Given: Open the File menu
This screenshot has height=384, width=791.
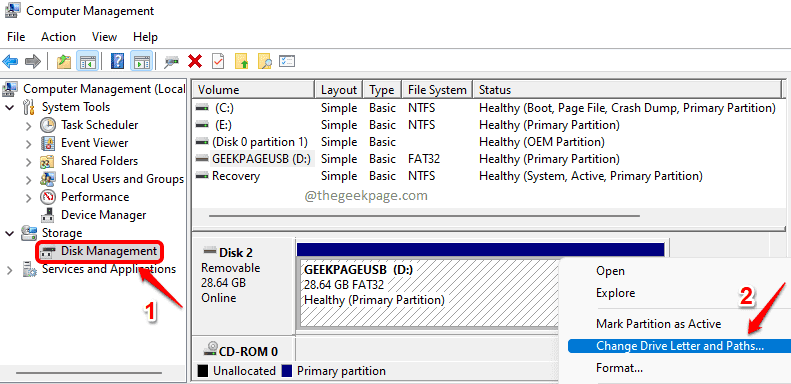Looking at the screenshot, I should click(x=16, y=37).
